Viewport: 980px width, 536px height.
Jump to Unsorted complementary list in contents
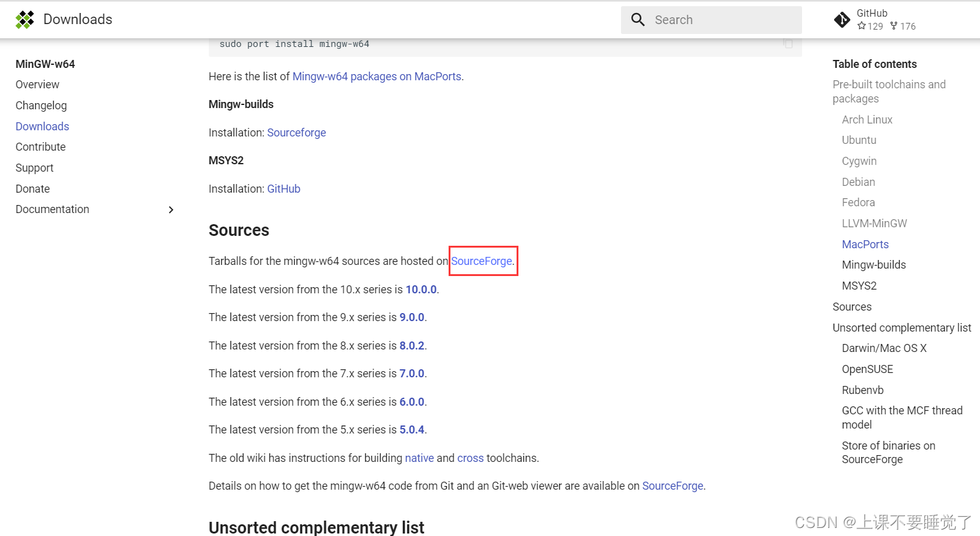(x=902, y=328)
